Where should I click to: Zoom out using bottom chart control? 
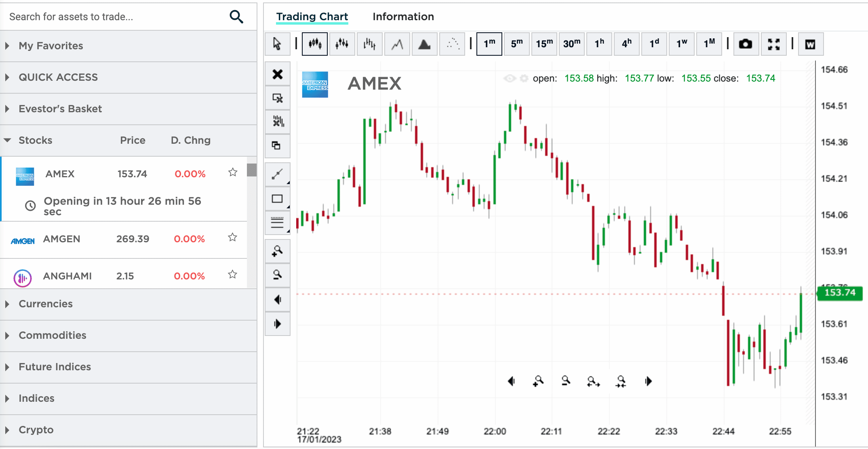[566, 381]
